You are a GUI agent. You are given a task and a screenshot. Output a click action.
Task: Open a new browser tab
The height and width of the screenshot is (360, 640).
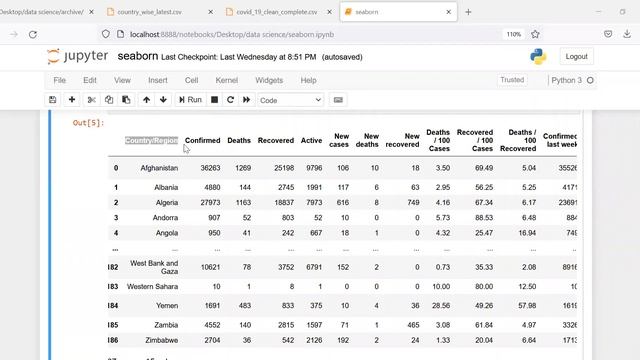(468, 12)
